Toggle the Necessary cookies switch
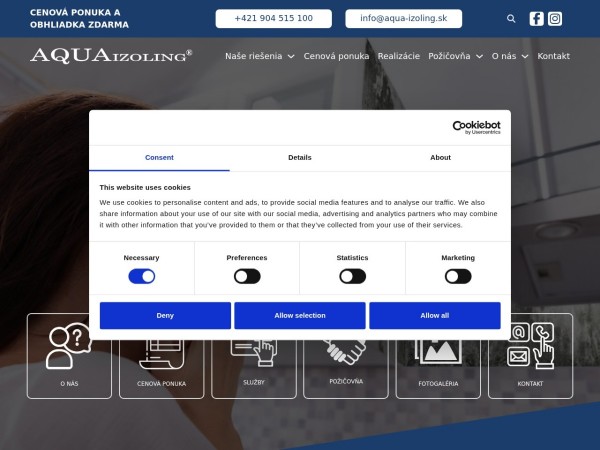The width and height of the screenshot is (600, 450). point(142,276)
